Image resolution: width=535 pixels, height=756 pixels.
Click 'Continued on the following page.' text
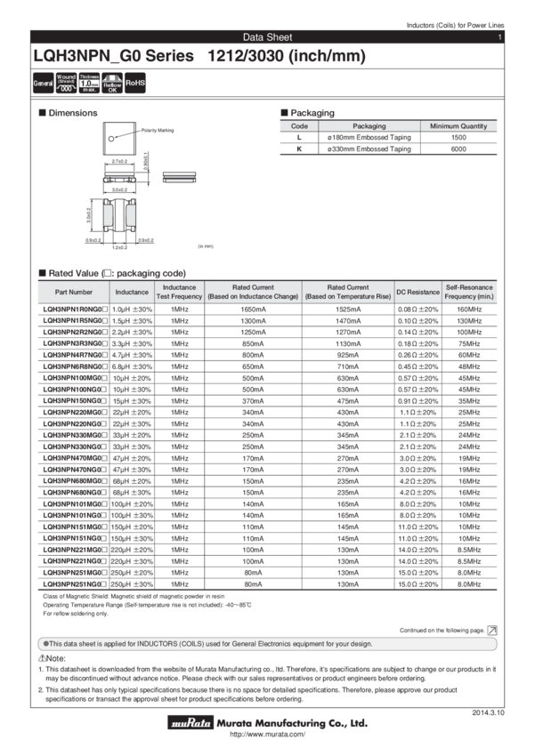pos(442,631)
